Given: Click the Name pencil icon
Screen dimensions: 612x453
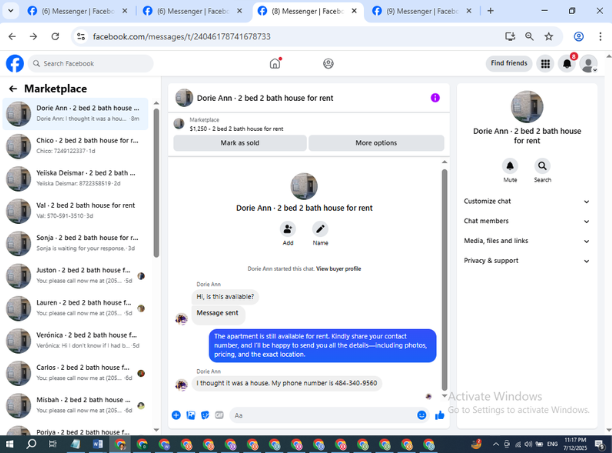Looking at the screenshot, I should coord(320,229).
